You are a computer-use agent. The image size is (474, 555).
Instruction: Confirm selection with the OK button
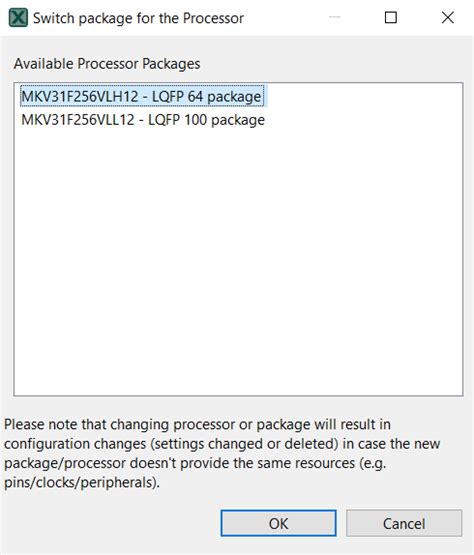(278, 523)
